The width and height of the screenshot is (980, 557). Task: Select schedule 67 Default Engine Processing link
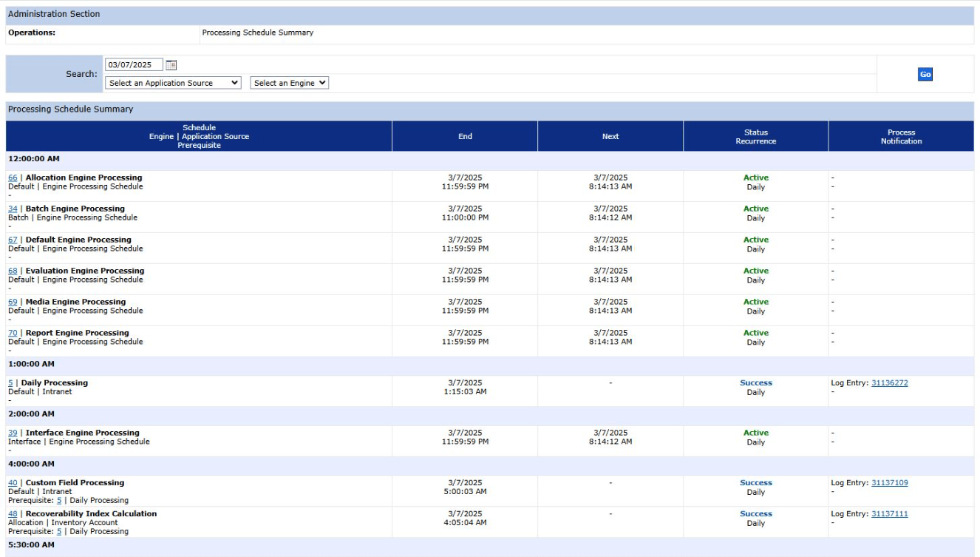[13, 240]
